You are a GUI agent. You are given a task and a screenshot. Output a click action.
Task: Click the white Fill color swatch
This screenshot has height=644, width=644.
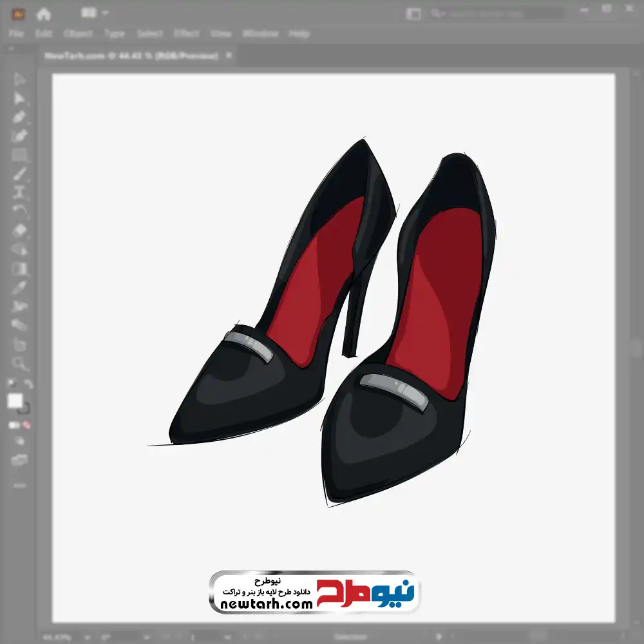point(15,401)
